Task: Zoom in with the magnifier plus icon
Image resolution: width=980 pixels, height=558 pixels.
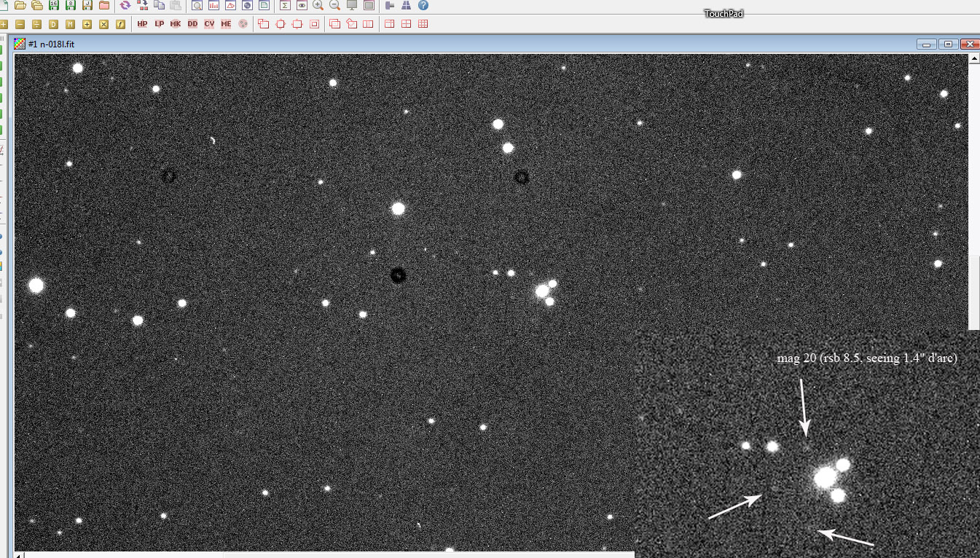Action: (318, 5)
